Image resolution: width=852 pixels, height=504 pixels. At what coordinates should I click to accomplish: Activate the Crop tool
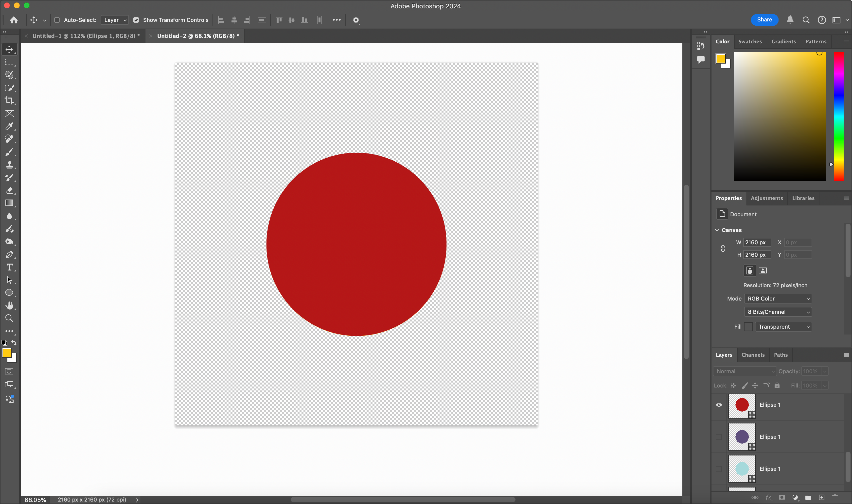(x=9, y=101)
